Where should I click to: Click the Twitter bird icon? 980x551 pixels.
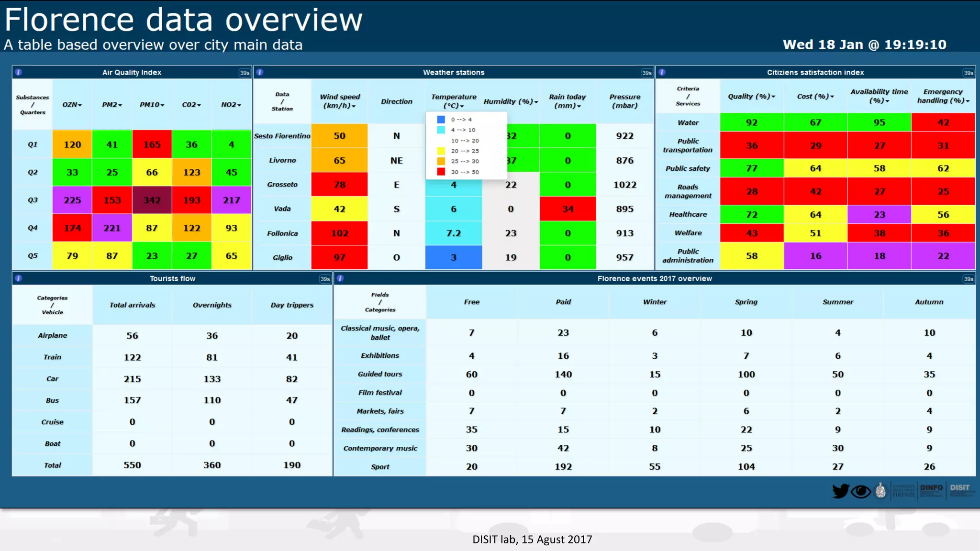tap(840, 491)
